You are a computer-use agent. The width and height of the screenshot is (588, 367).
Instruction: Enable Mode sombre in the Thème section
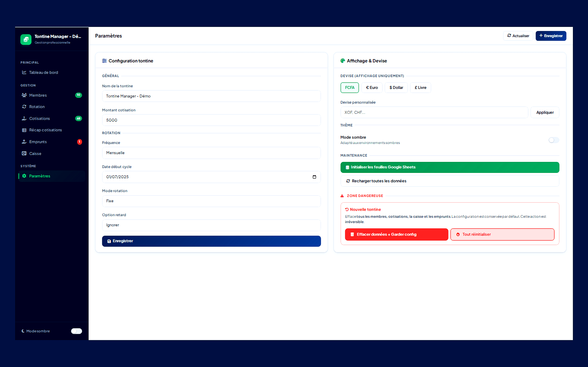click(553, 140)
